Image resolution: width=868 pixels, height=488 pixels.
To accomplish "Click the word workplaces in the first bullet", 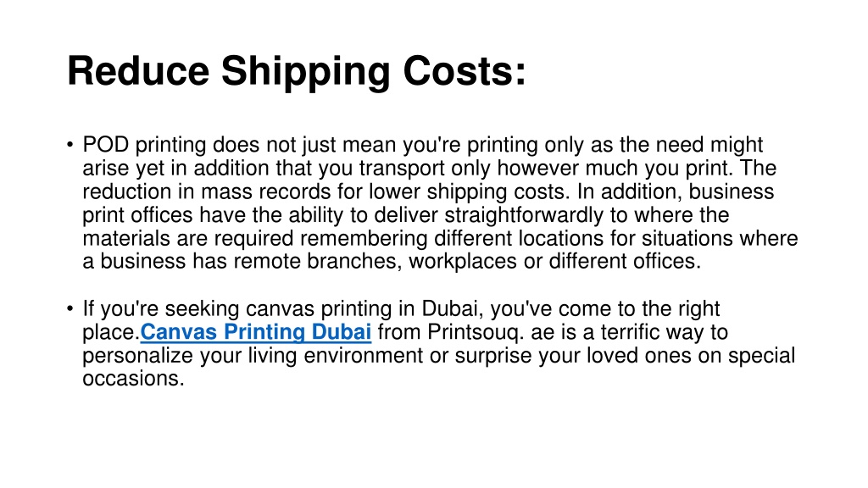I will point(463,262).
